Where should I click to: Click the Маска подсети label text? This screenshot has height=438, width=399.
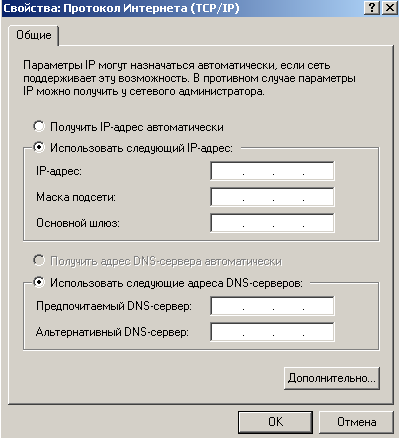tap(76, 197)
